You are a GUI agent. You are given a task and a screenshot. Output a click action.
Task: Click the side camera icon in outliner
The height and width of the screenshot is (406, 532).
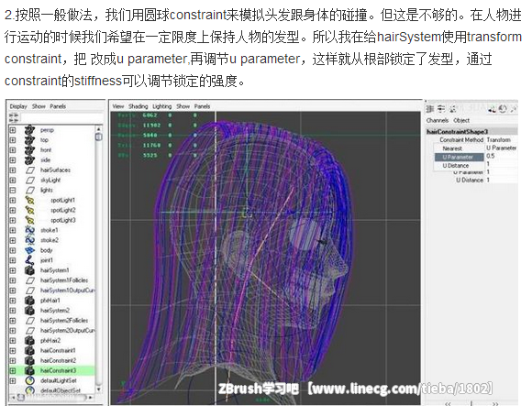tap(30, 160)
